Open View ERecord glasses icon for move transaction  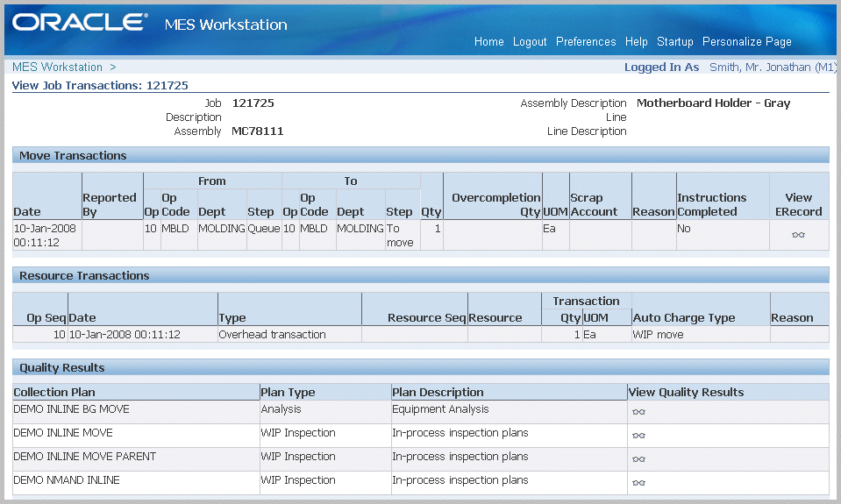coord(798,235)
